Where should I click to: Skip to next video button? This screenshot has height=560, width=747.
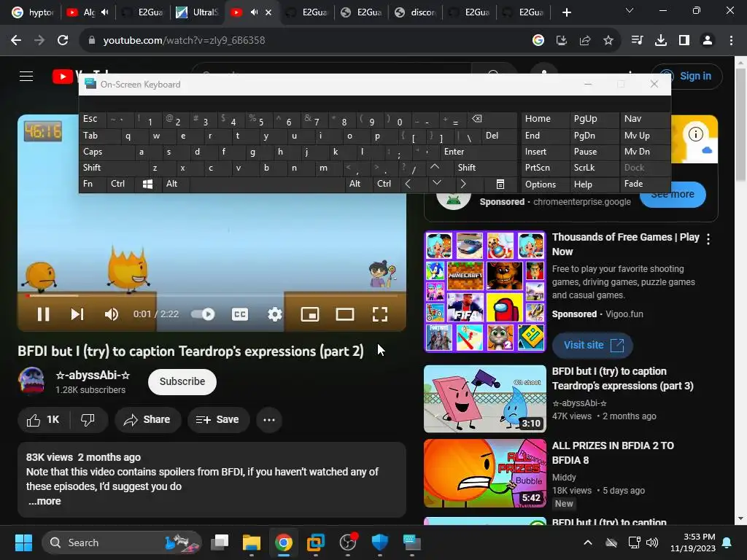point(77,314)
